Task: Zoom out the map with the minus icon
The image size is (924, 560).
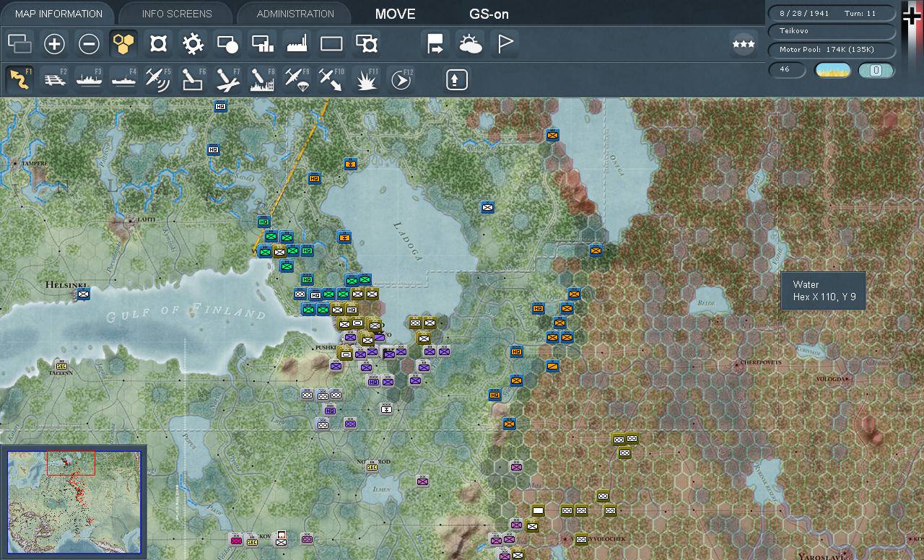Action: [x=89, y=44]
